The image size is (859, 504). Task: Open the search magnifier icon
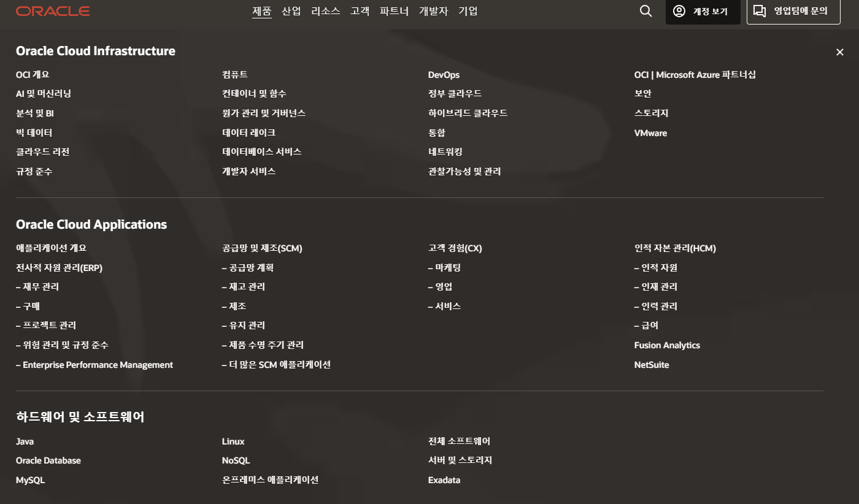(645, 11)
